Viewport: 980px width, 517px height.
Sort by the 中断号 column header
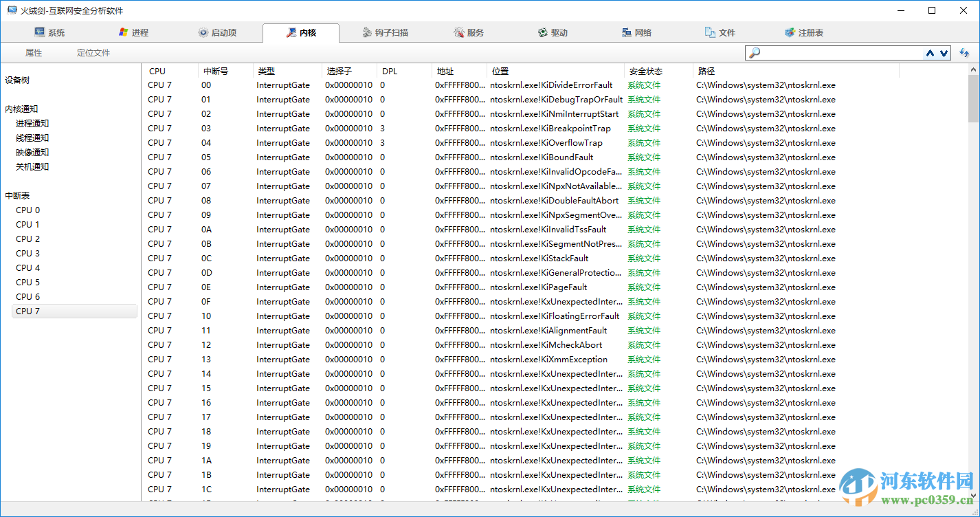[225, 71]
